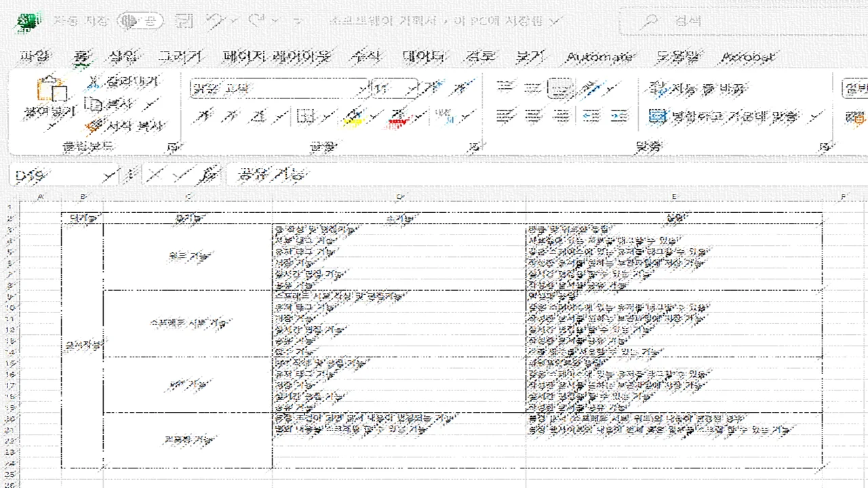The height and width of the screenshot is (488, 868).
Task: Click the Format Painter (서식 복사) brush
Action: click(94, 125)
